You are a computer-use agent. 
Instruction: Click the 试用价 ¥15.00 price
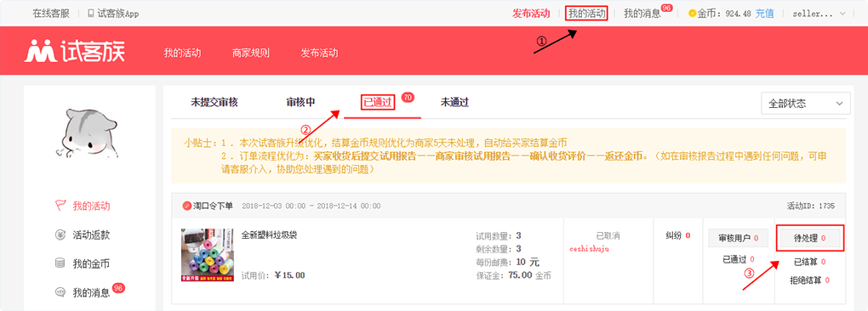273,275
